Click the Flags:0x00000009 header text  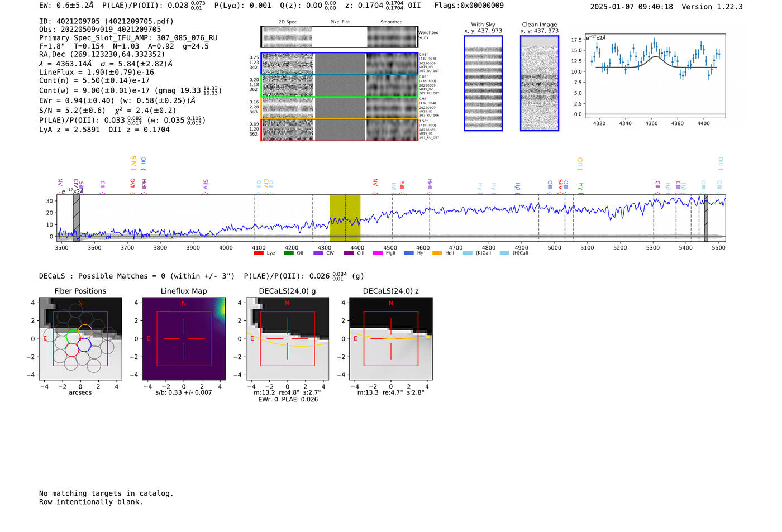pos(469,6)
